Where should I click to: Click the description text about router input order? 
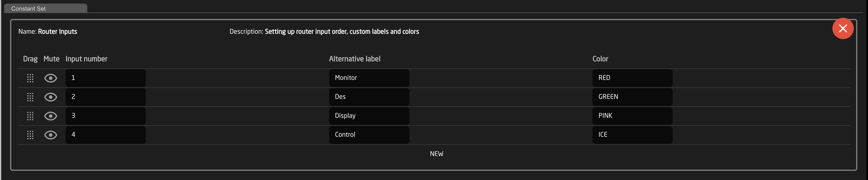(x=342, y=32)
